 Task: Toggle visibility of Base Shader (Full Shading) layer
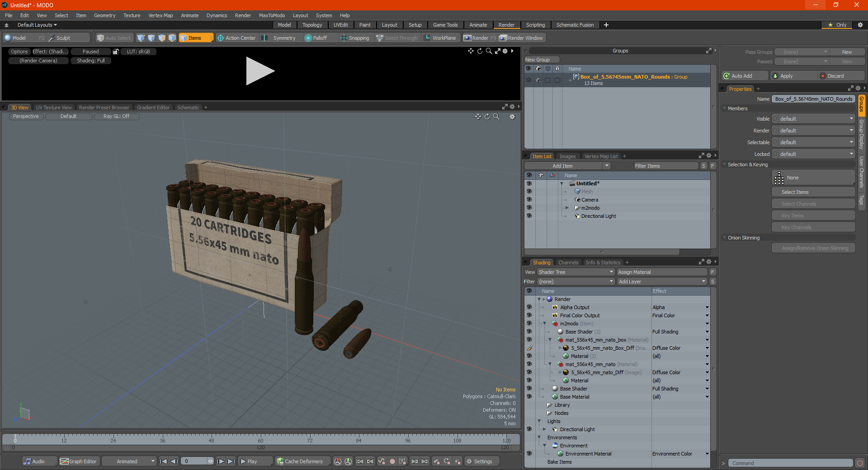click(x=529, y=389)
